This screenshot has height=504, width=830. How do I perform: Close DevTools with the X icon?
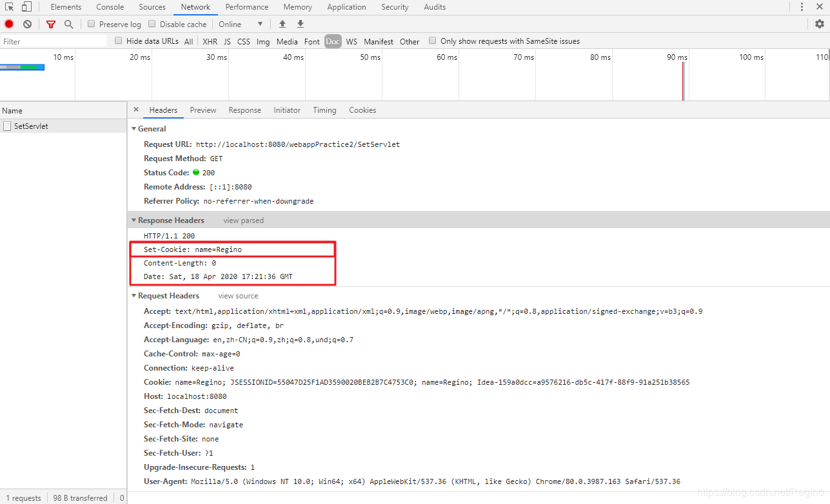(820, 7)
